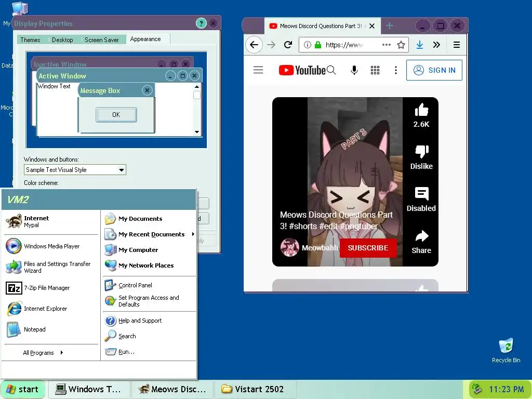The width and height of the screenshot is (532, 399).
Task: Expand All Programs menu
Action: point(43,353)
